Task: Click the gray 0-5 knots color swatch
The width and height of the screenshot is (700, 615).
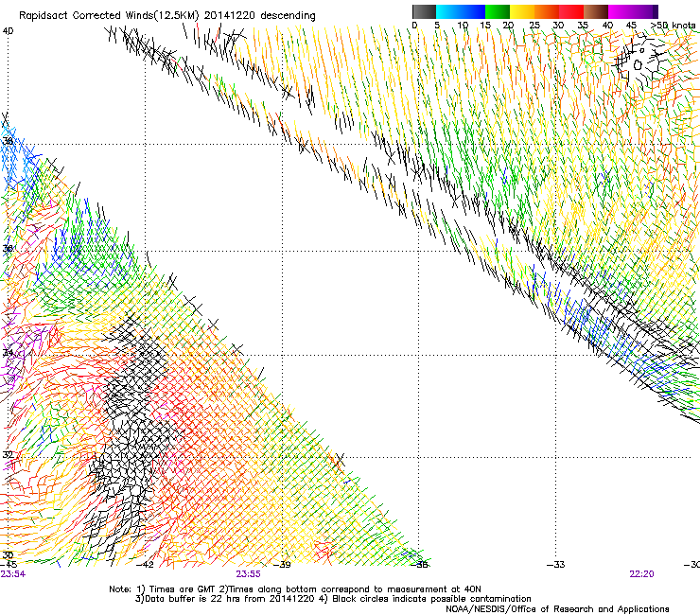Action: (424, 11)
